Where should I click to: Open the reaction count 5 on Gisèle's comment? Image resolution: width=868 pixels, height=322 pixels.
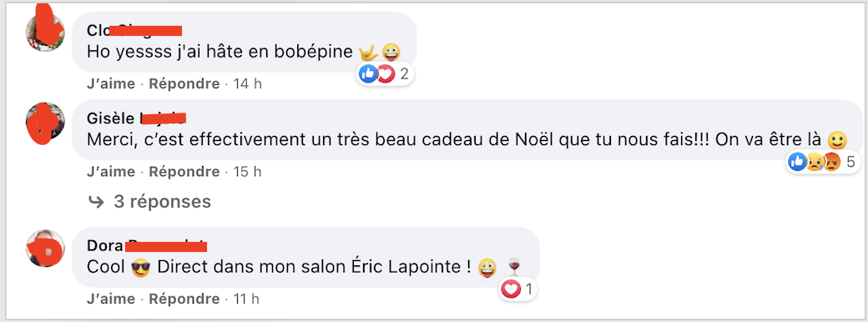pos(850,162)
